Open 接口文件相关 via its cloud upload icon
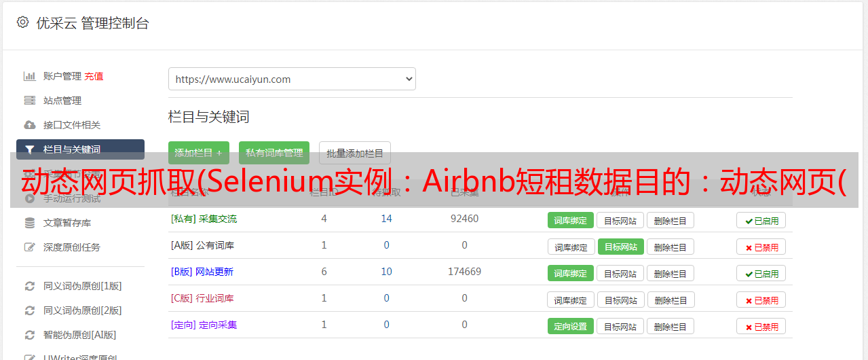The width and height of the screenshot is (868, 360). [x=30, y=125]
